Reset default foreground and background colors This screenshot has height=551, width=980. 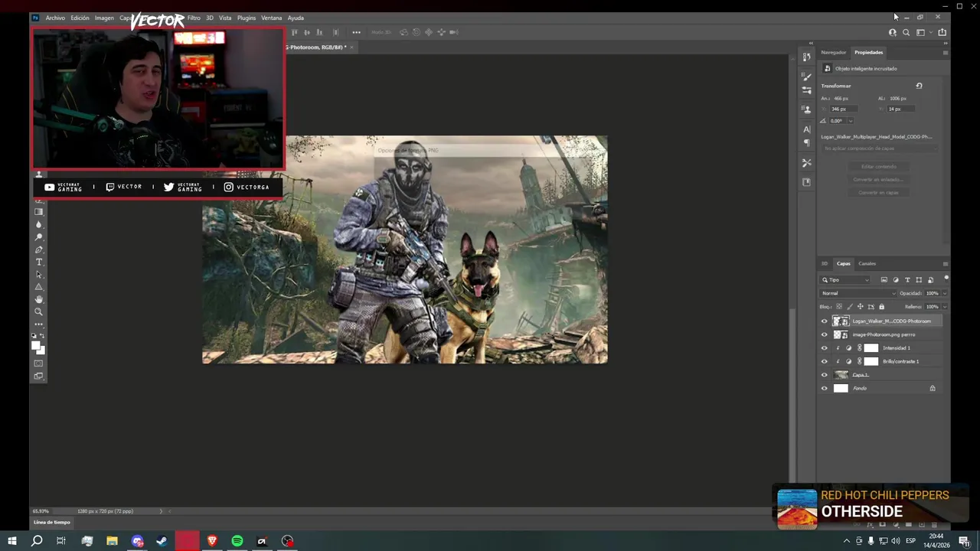pos(34,336)
